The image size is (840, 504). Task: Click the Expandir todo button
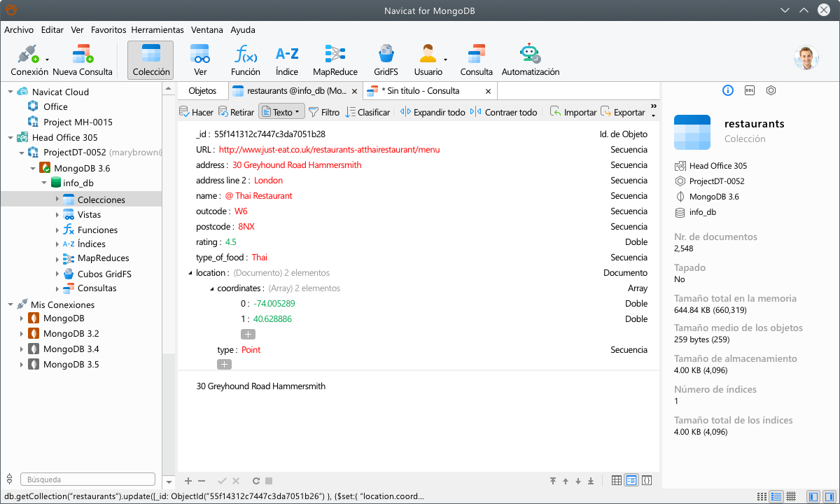pos(433,112)
